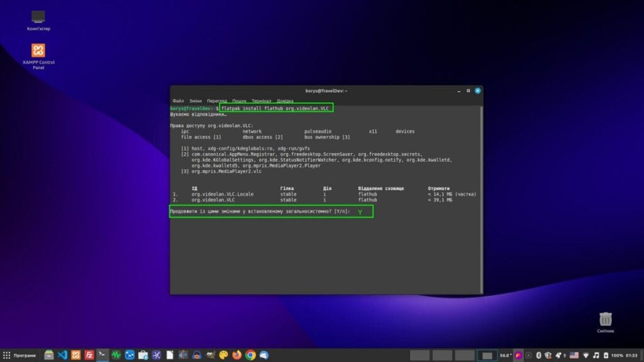The width and height of the screenshot is (644, 362).
Task: Open the blue dotted app icon in taskbar
Action: [130, 355]
